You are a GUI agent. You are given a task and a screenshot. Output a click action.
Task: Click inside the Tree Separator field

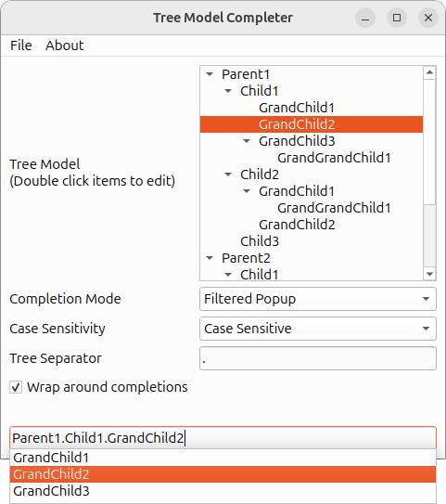318,358
